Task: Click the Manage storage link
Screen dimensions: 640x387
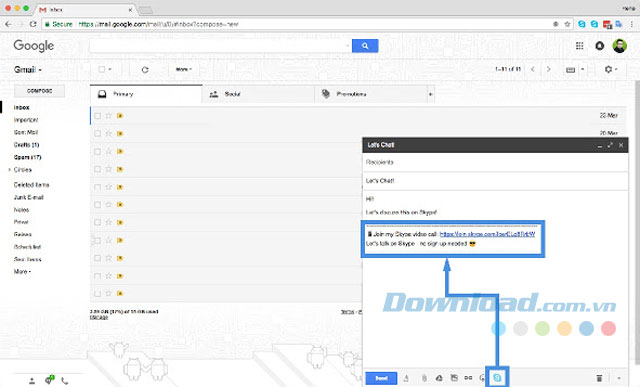Action: click(x=99, y=317)
